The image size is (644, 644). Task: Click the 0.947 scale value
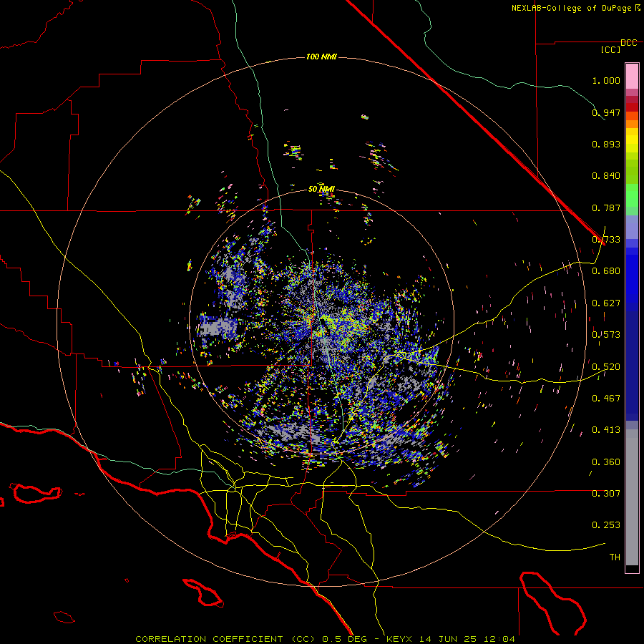[606, 112]
